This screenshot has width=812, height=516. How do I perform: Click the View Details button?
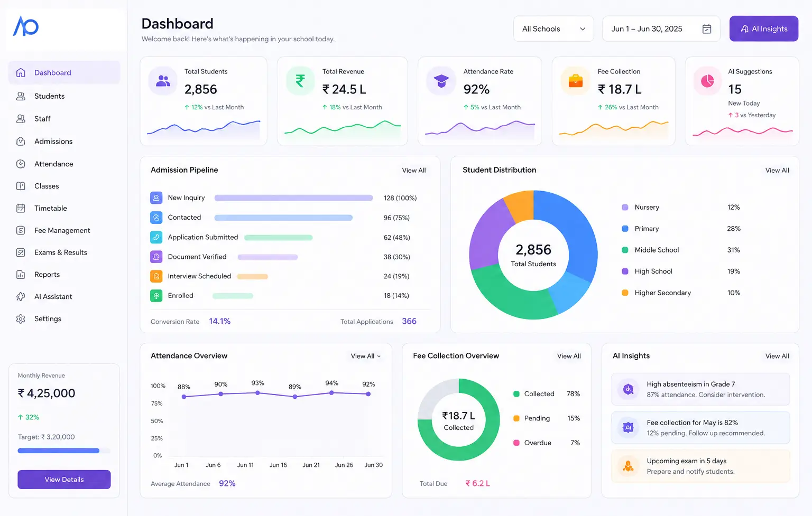(64, 480)
